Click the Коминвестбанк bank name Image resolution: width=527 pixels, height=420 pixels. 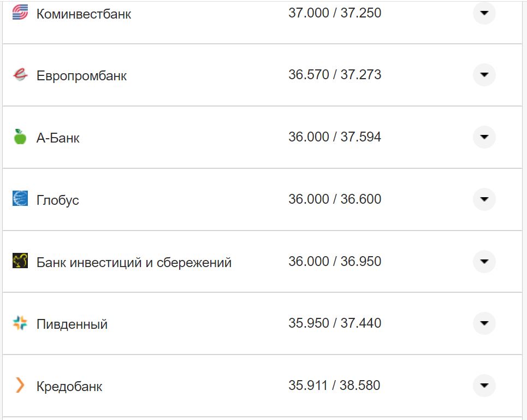(83, 13)
